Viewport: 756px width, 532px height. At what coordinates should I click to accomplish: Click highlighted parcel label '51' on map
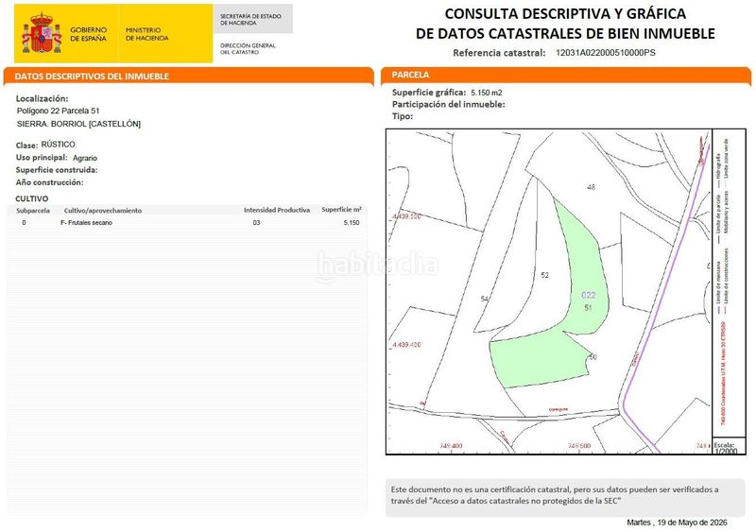pyautogui.click(x=588, y=308)
